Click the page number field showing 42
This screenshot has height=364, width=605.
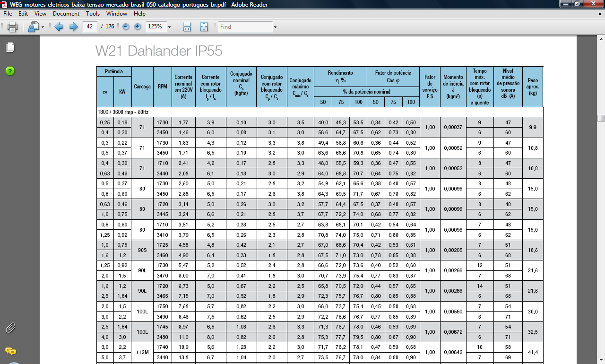[x=90, y=27]
